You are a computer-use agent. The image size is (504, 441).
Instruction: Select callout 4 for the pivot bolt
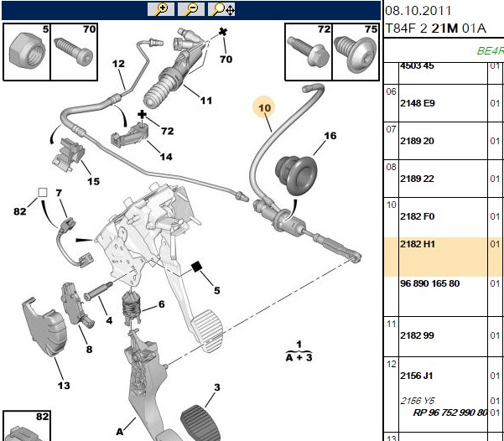click(109, 320)
